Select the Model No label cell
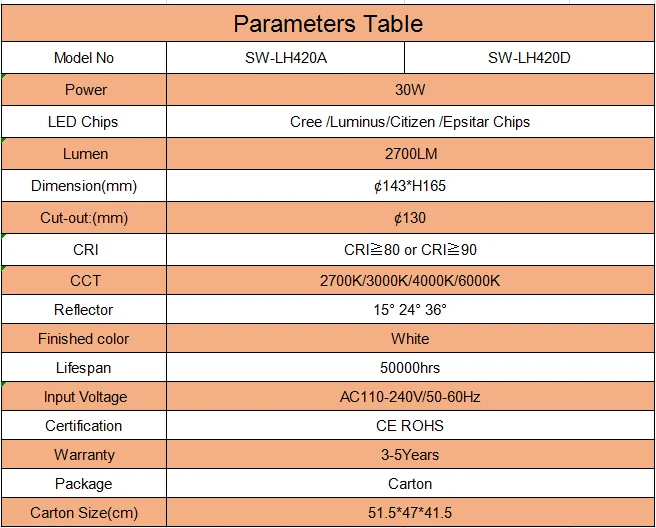Image resolution: width=656 pixels, height=528 pixels. pyautogui.click(x=84, y=58)
